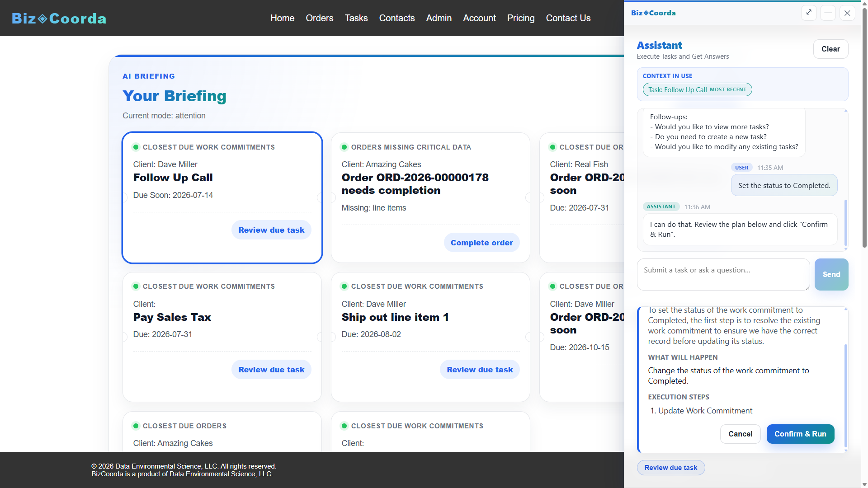This screenshot has height=488, width=868.
Task: Navigate to Contacts
Action: tap(397, 18)
